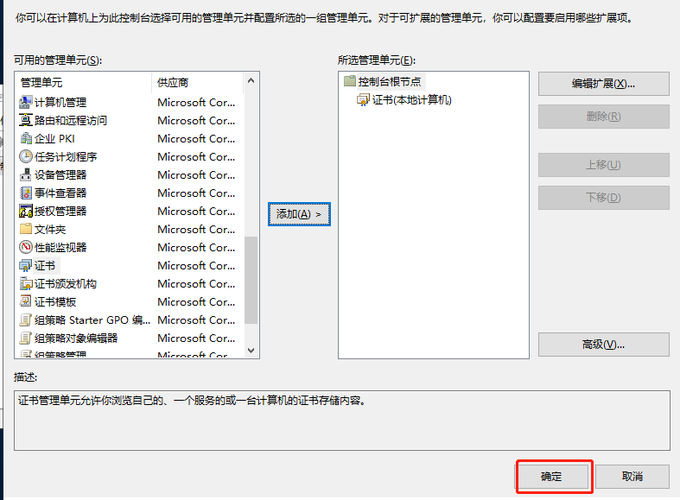Click the 证书模板 snap-in icon
Viewport: 680px width, 500px height.
[x=26, y=302]
